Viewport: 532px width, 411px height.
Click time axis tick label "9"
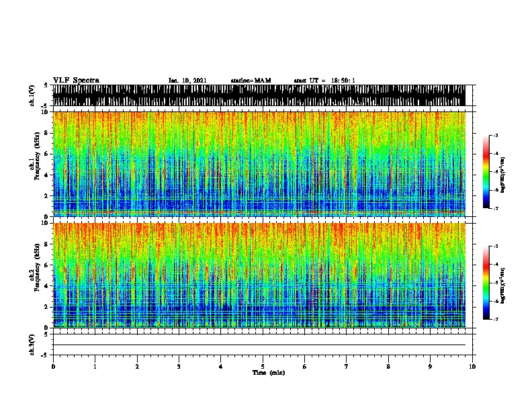(430, 366)
